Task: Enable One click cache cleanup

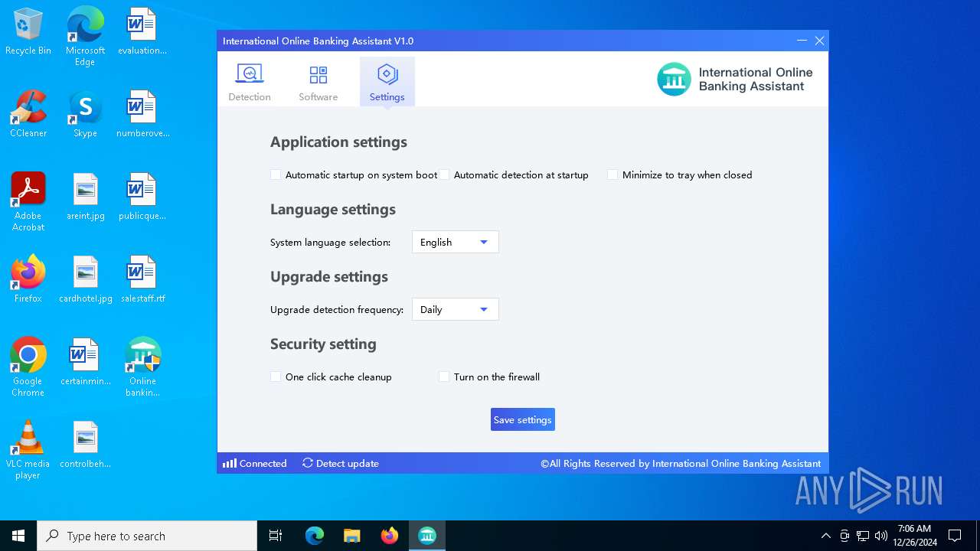Action: tap(276, 377)
